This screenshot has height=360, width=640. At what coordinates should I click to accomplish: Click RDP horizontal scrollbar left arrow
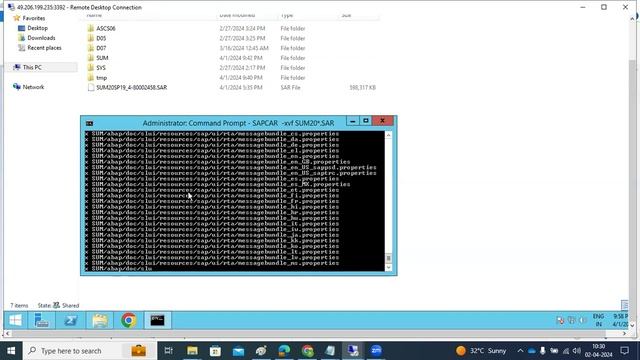point(7,333)
